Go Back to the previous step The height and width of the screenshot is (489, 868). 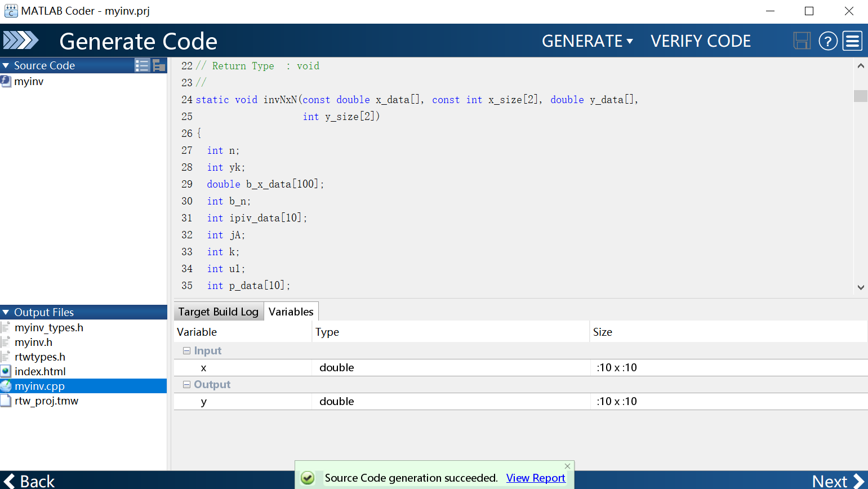(29, 481)
